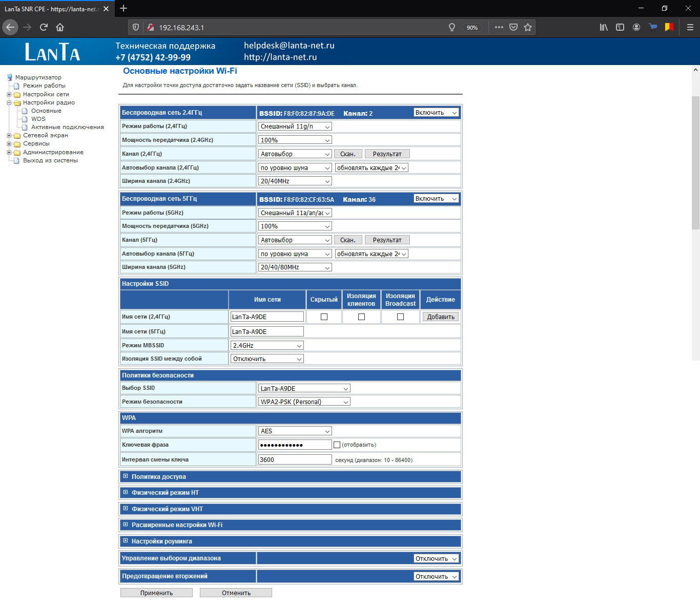Open Выбор SSID dropdown
The image size is (700, 609).
click(304, 389)
